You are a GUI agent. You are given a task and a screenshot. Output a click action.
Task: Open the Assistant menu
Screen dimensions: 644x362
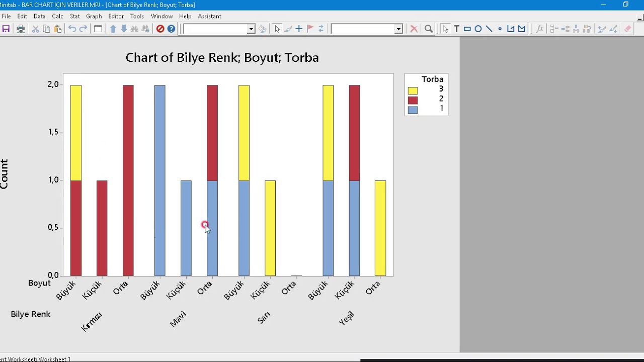tap(209, 16)
